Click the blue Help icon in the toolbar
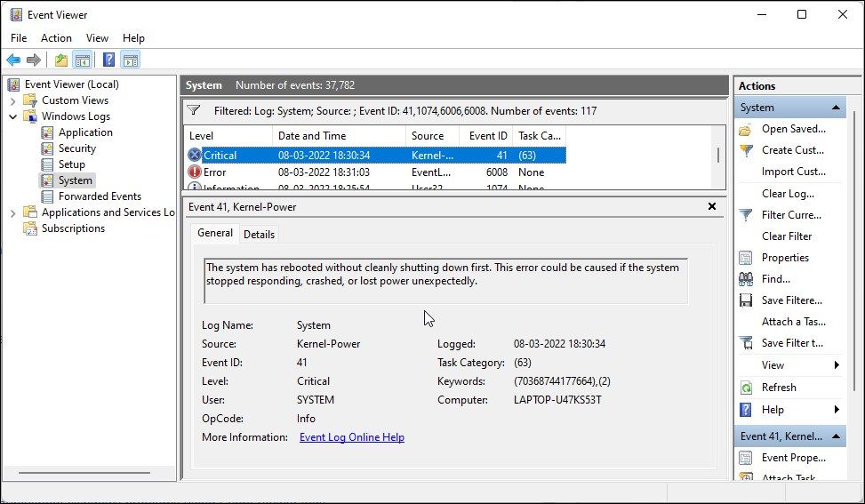Image resolution: width=865 pixels, height=504 pixels. tap(108, 60)
